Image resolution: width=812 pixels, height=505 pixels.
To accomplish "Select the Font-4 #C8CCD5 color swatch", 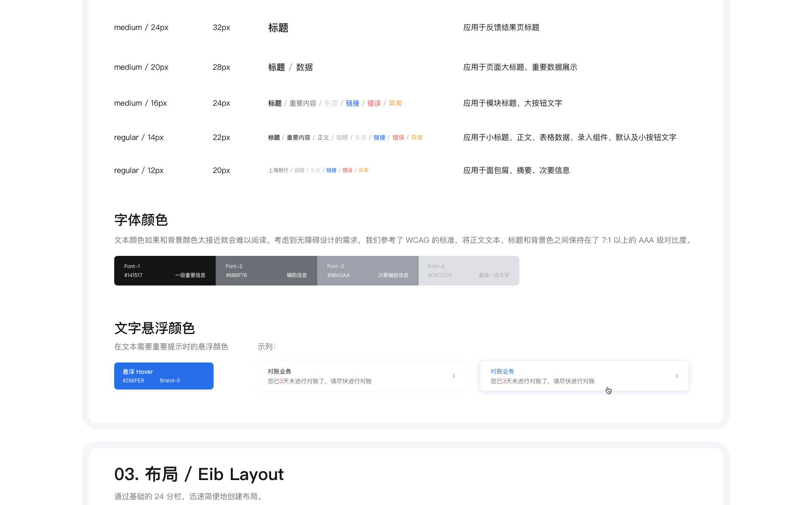I will (x=469, y=271).
